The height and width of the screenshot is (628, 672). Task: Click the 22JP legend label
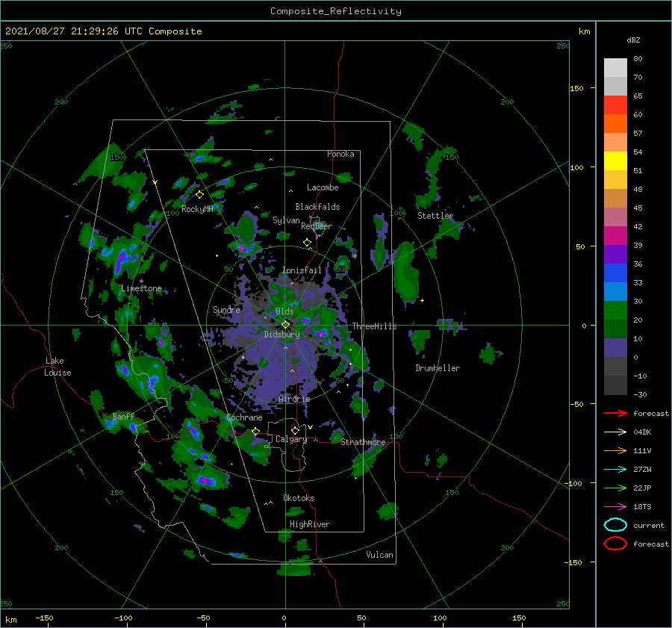[x=642, y=488]
